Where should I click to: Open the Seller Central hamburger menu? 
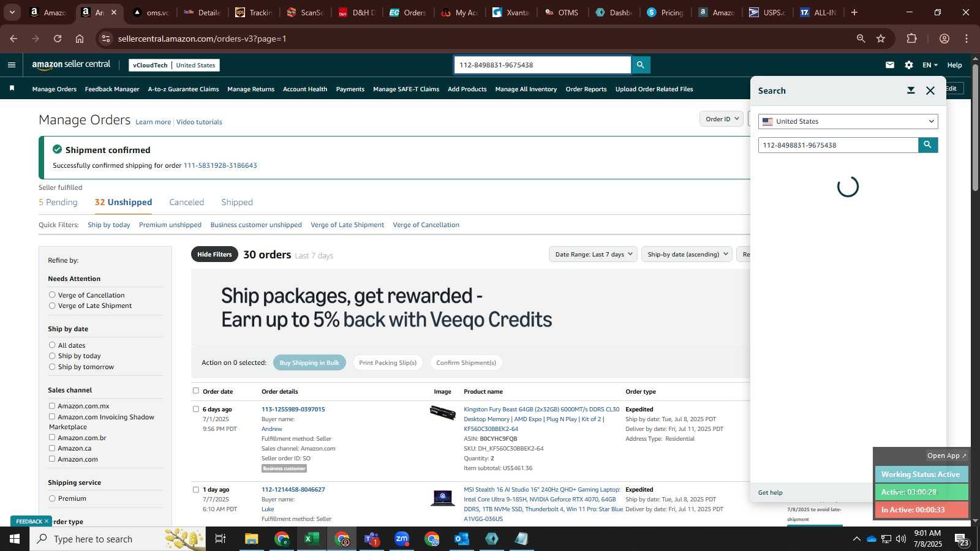(12, 65)
